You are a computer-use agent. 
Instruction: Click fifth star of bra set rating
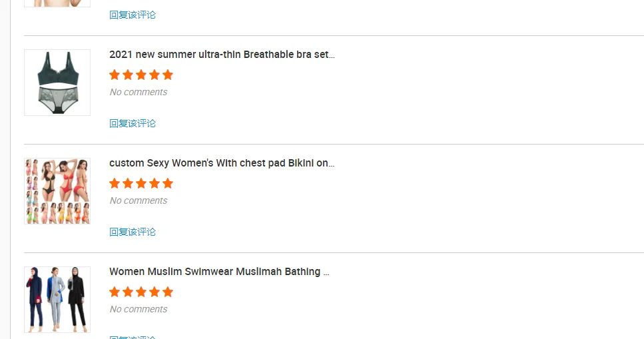pyautogui.click(x=168, y=75)
